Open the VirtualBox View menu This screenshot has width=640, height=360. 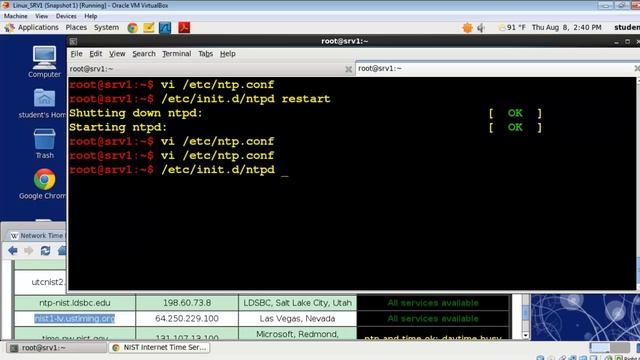tap(41, 16)
